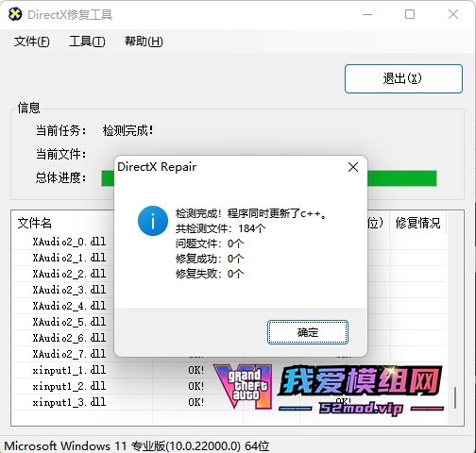Open the 工具(T) menu

[x=87, y=42]
